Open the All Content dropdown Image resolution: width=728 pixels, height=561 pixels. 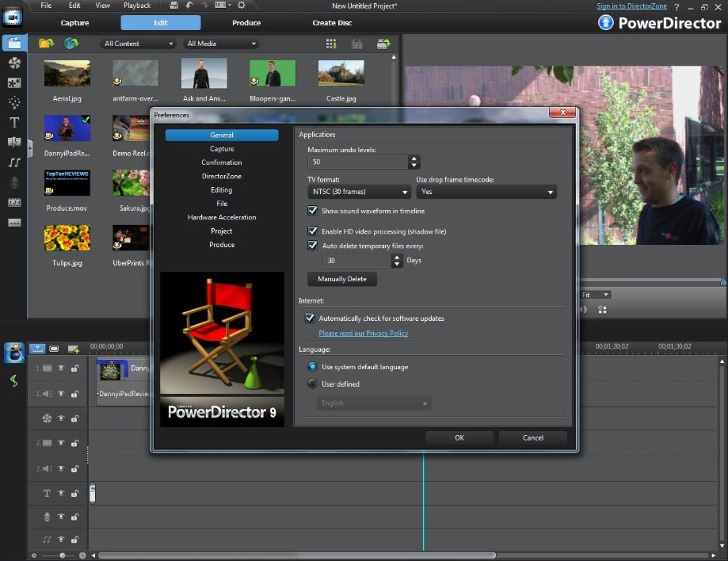137,44
